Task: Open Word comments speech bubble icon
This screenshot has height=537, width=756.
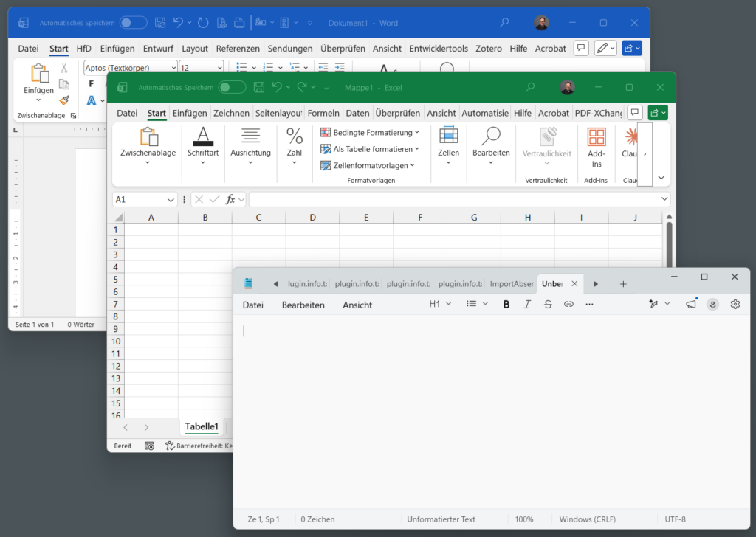Action: (x=581, y=48)
